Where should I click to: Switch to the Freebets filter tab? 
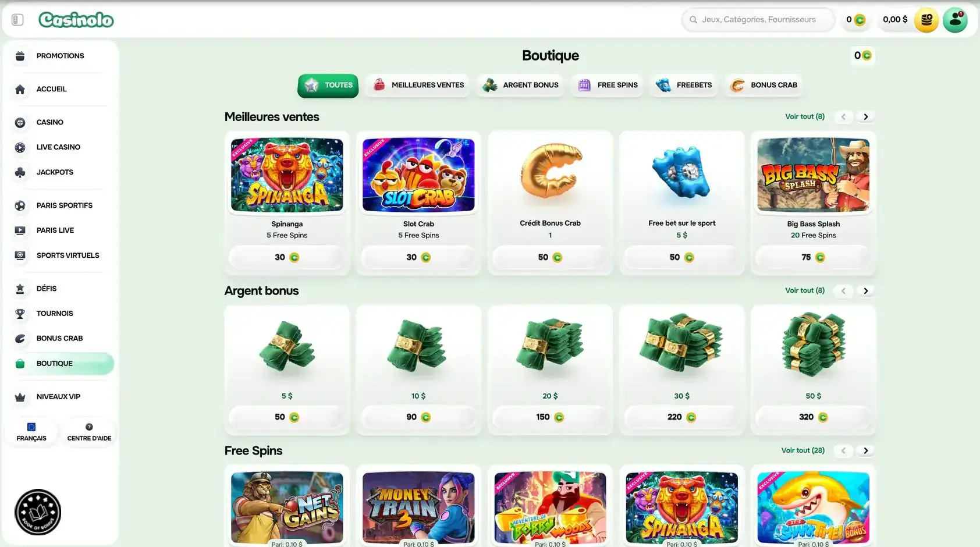pos(684,85)
